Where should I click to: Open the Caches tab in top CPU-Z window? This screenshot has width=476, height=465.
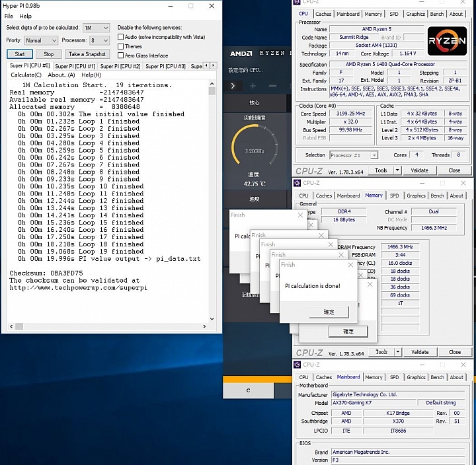click(323, 14)
